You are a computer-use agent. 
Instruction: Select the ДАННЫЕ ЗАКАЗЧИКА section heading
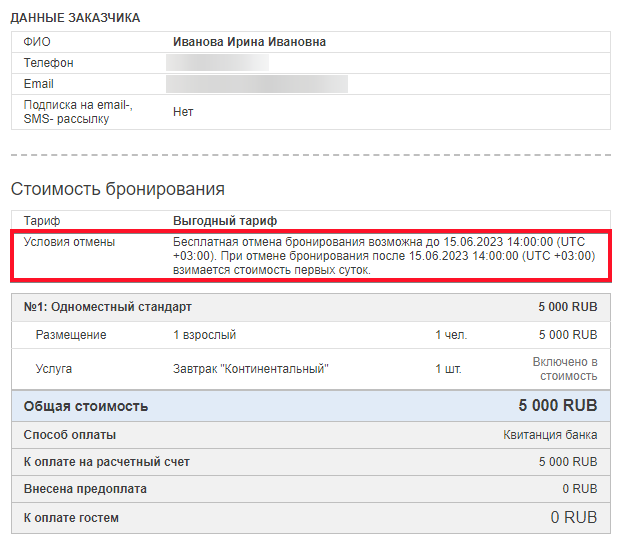point(75,18)
